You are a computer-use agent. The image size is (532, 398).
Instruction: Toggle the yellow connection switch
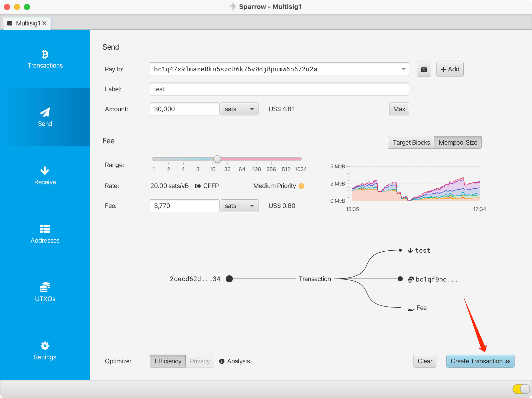point(521,389)
